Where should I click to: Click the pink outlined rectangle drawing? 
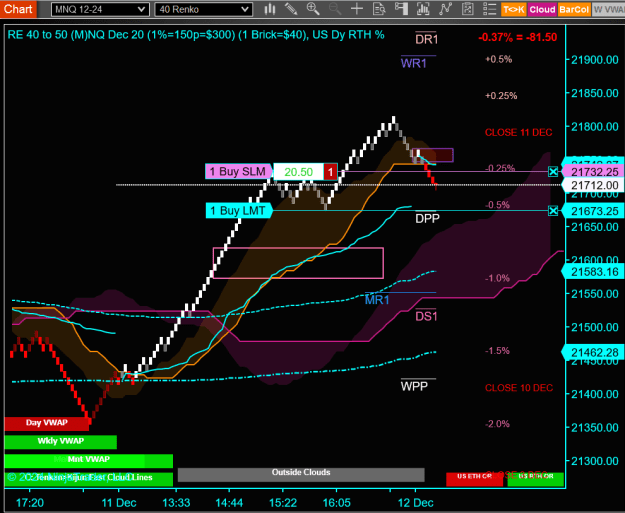tap(298, 263)
